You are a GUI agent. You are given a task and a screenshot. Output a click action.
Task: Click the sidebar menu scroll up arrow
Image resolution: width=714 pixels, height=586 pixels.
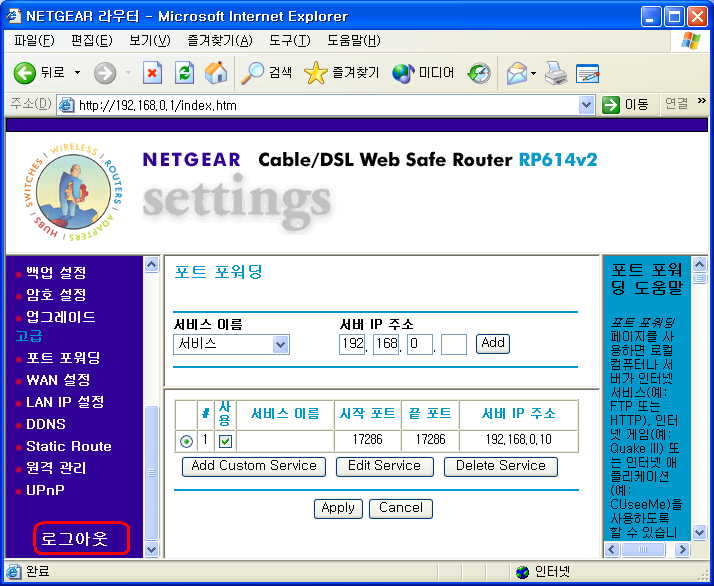tap(152, 265)
